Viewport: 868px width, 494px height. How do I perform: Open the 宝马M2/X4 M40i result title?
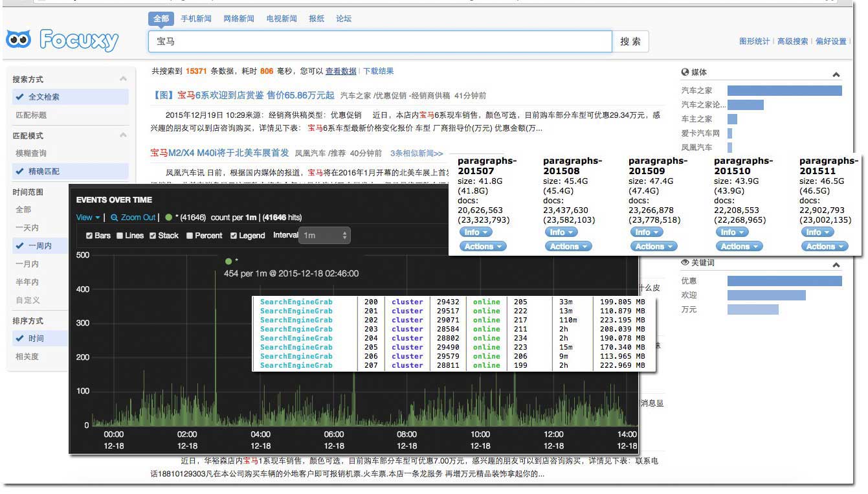point(219,153)
